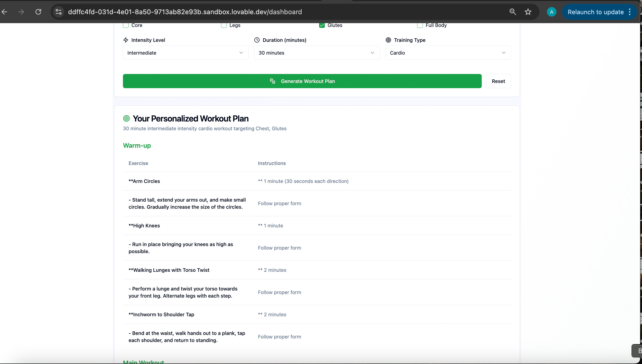This screenshot has height=364, width=642.
Task: Click the zoom magnifier icon
Action: coord(512,12)
